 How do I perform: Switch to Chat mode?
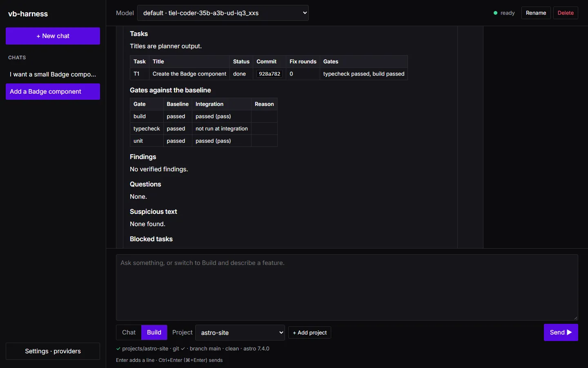click(129, 332)
